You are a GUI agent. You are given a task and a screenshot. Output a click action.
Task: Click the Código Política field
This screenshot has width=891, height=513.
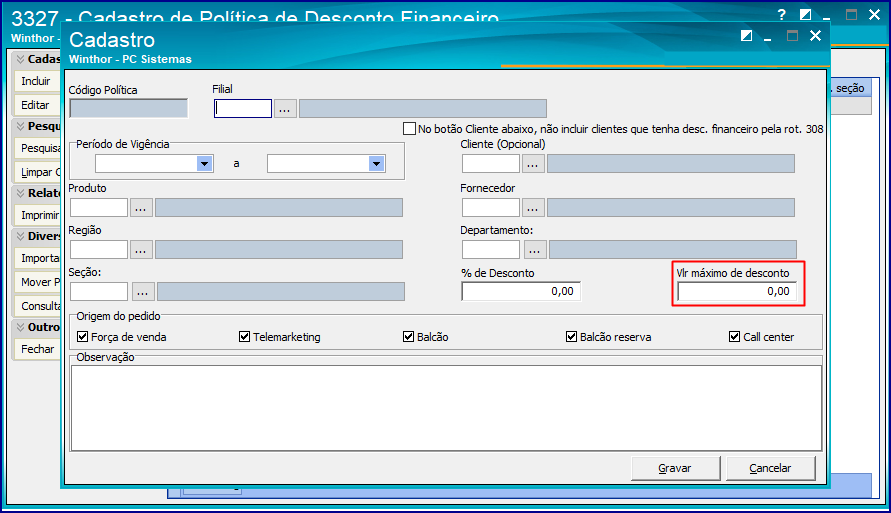pos(128,109)
